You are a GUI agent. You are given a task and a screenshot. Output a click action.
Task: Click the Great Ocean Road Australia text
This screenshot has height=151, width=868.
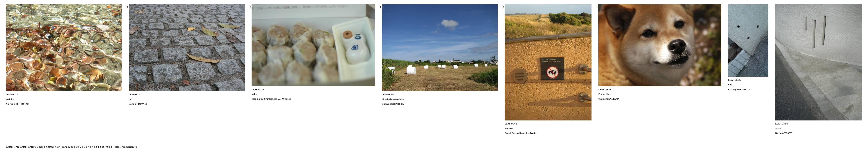[x=520, y=133]
